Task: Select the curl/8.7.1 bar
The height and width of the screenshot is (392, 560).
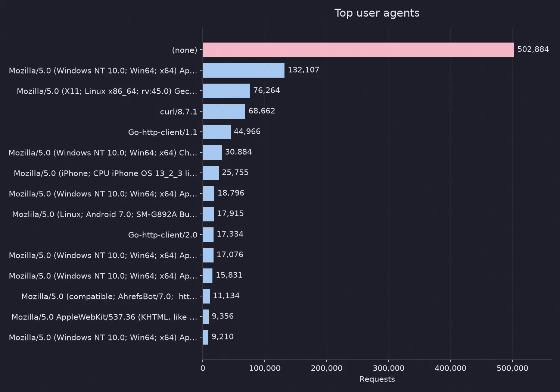Action: coord(224,111)
